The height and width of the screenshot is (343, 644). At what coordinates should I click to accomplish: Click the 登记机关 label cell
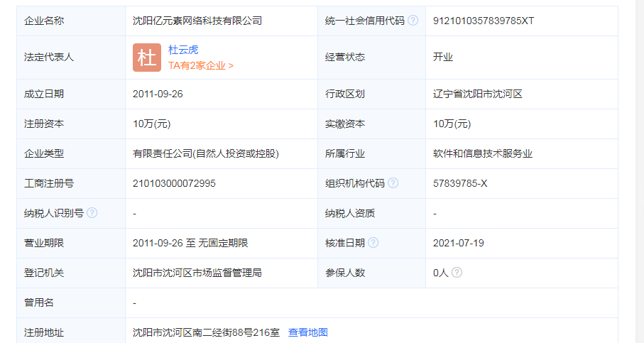71,273
